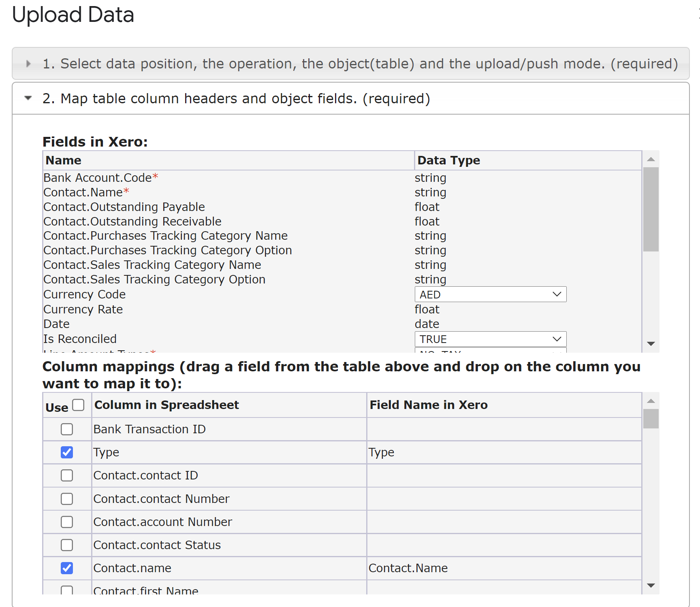Toggle the Use header select-all checkbox

78,405
